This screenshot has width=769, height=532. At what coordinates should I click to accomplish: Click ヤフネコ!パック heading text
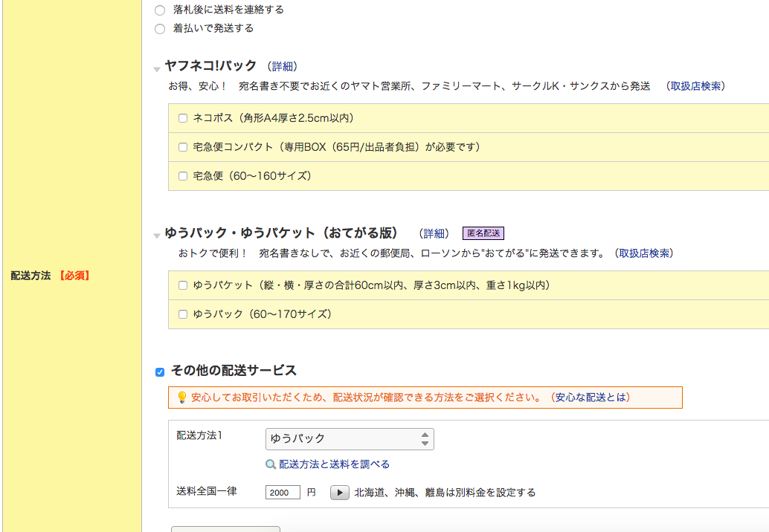tap(210, 65)
